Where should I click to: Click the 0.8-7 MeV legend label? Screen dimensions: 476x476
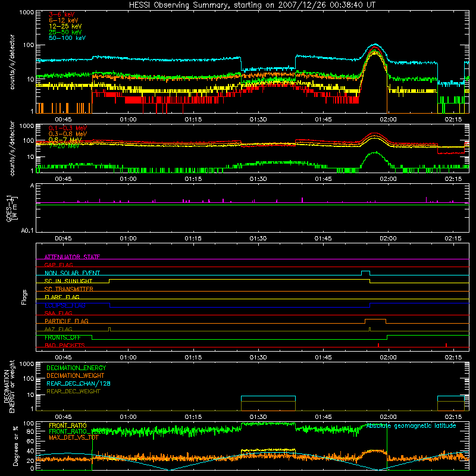tap(65, 140)
